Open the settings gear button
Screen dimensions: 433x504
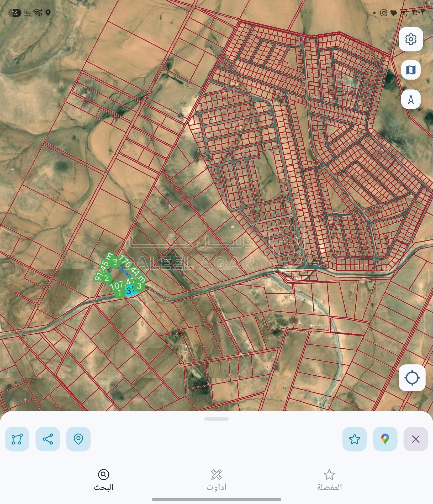click(411, 39)
